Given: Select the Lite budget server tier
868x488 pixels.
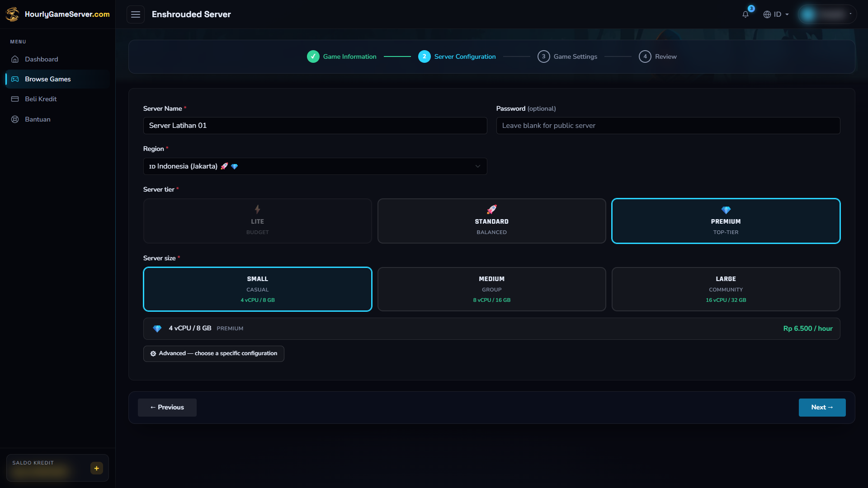Looking at the screenshot, I should click(x=258, y=221).
